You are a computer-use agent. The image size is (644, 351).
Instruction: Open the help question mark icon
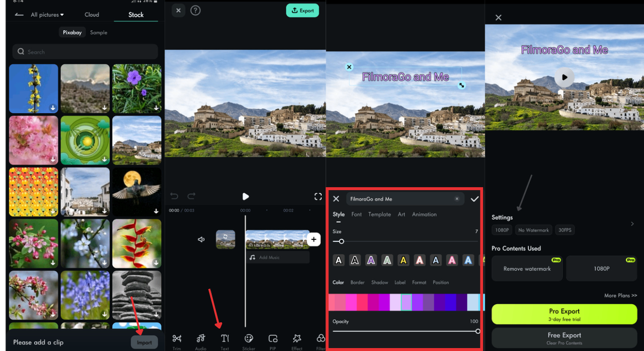[x=196, y=11]
